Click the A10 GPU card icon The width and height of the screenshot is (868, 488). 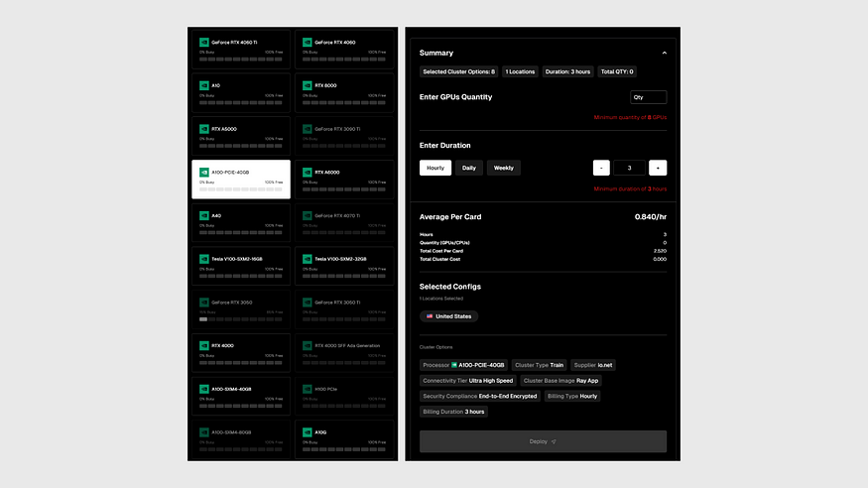(204, 85)
